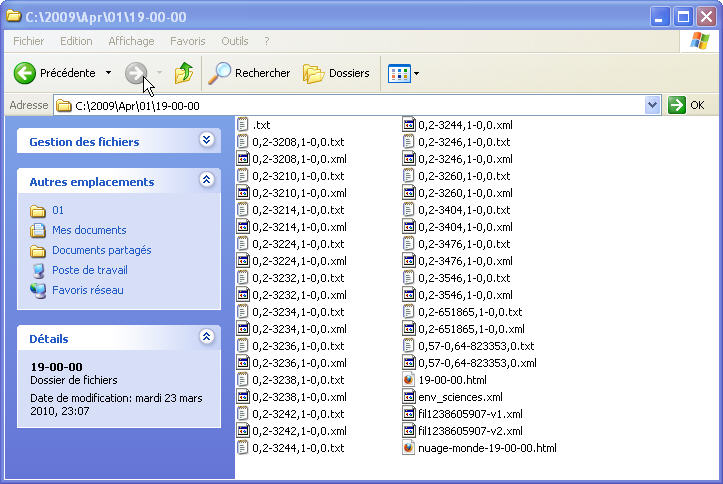Select file name 0,2-3214,1-0,0.txt
Screen dimensions: 723x484
pos(298,210)
